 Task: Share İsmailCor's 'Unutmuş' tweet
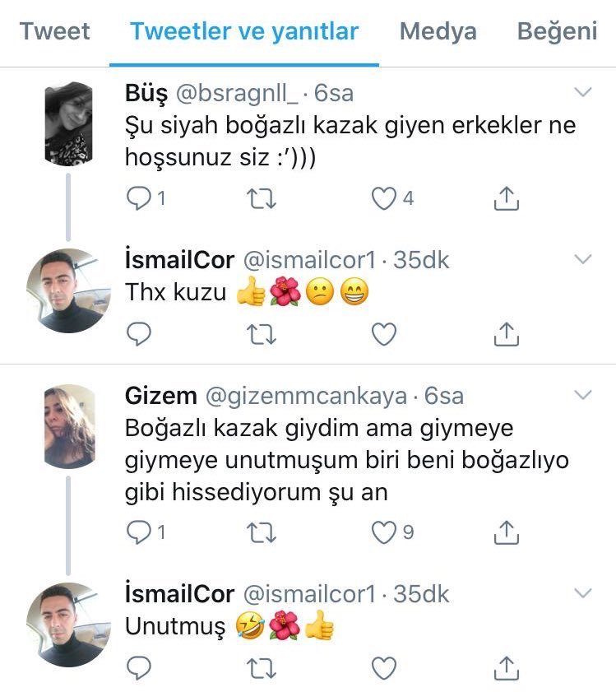(507, 666)
